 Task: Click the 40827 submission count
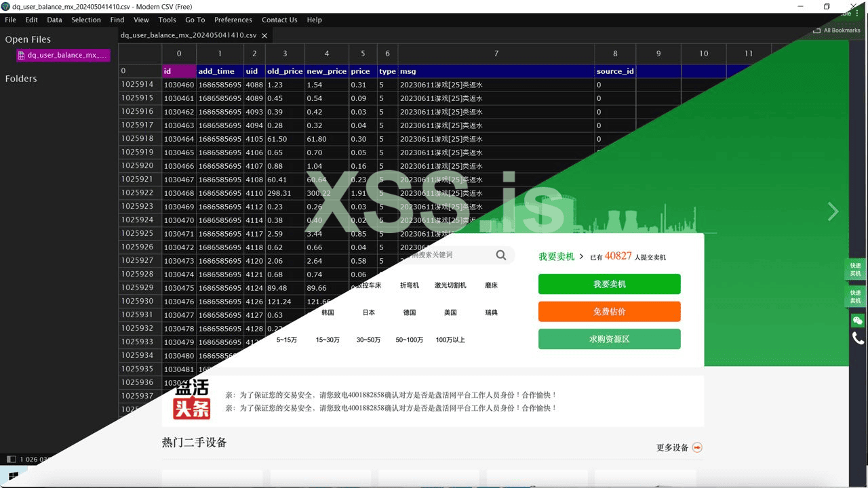click(618, 256)
